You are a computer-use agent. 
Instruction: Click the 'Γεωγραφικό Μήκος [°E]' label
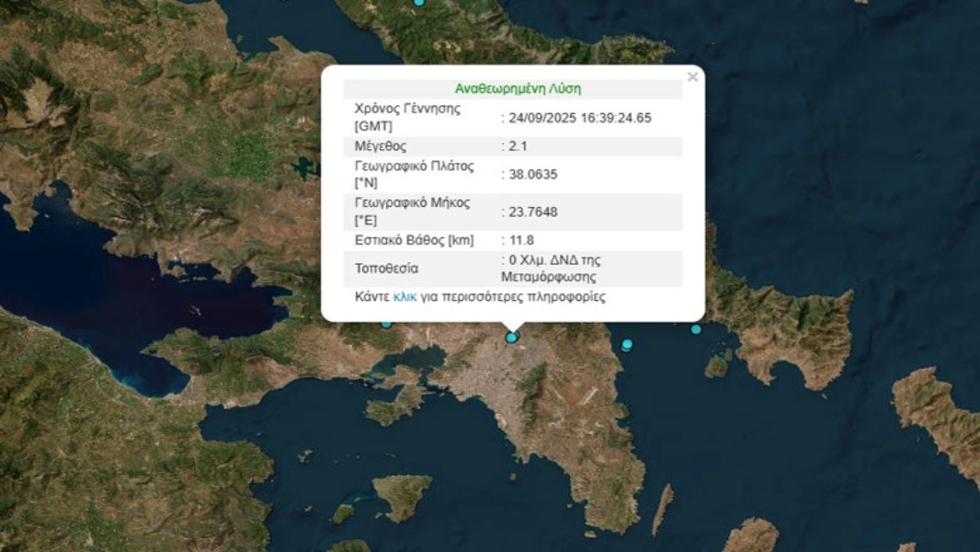pos(412,211)
